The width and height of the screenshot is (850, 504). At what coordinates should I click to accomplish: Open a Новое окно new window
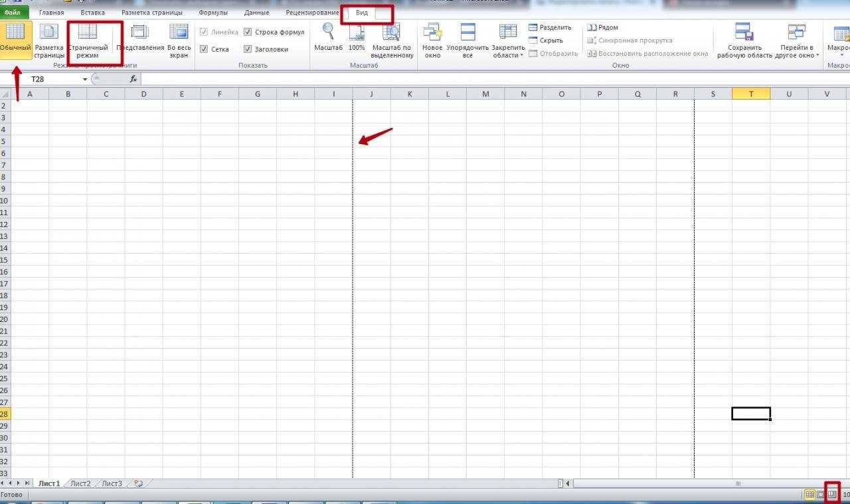(x=432, y=40)
